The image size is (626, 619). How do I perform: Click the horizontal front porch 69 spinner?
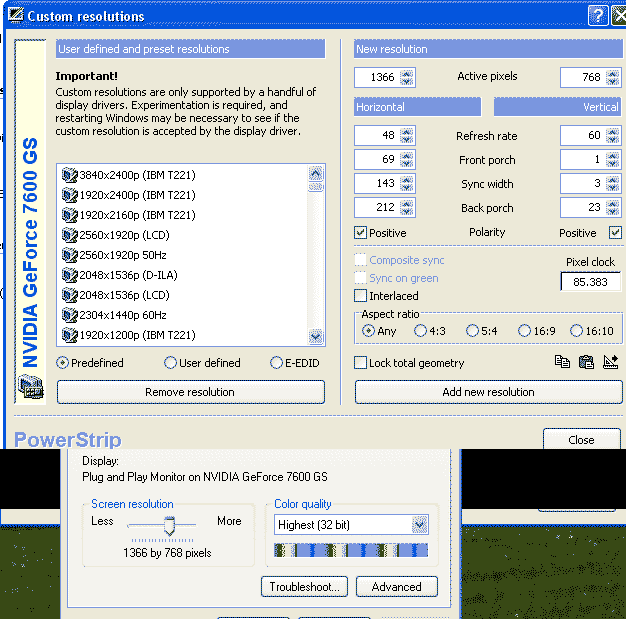pyautogui.click(x=407, y=159)
